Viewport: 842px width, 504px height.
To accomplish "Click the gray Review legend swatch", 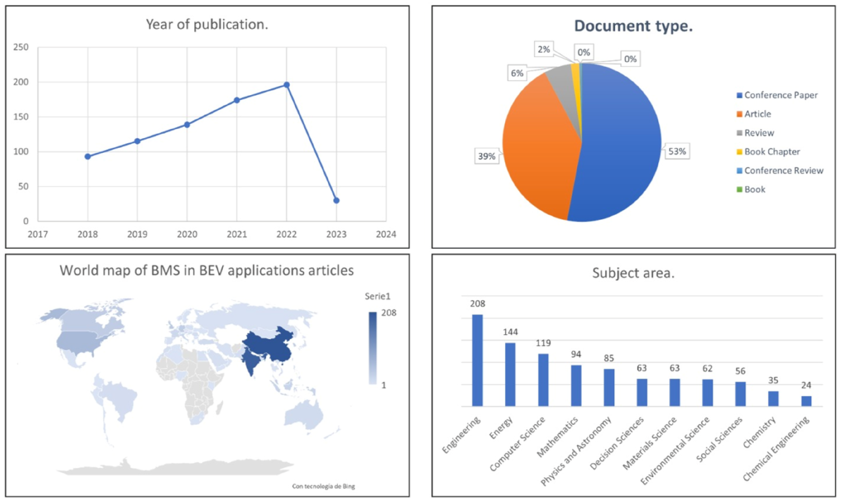I will point(739,133).
